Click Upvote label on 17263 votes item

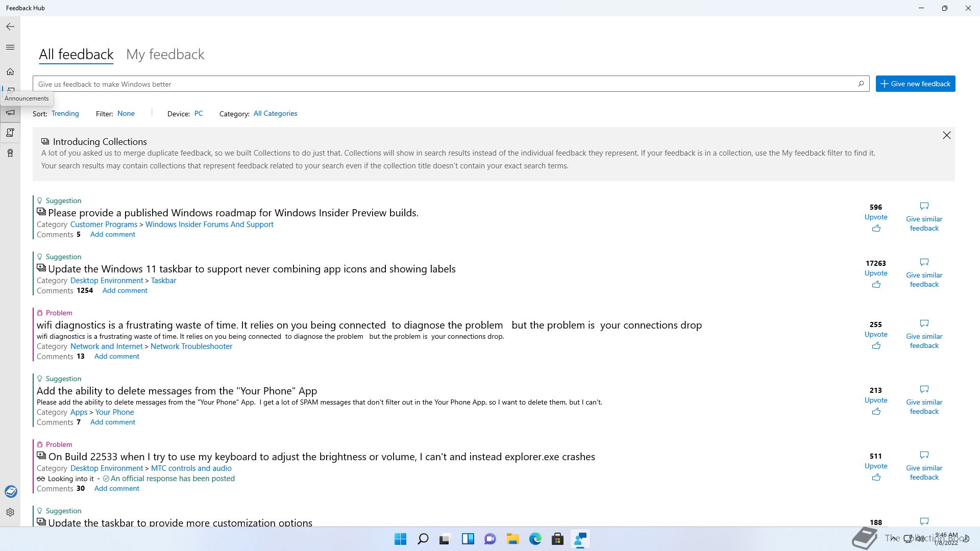[x=876, y=273]
